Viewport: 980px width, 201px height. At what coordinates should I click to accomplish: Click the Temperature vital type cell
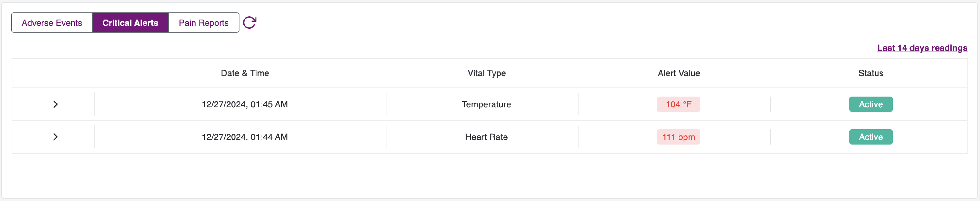point(486,104)
